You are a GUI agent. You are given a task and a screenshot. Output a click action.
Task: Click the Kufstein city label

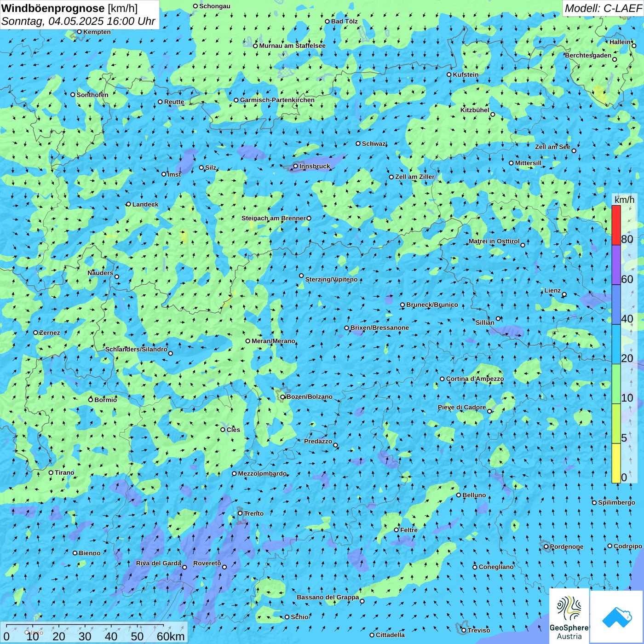tap(466, 75)
